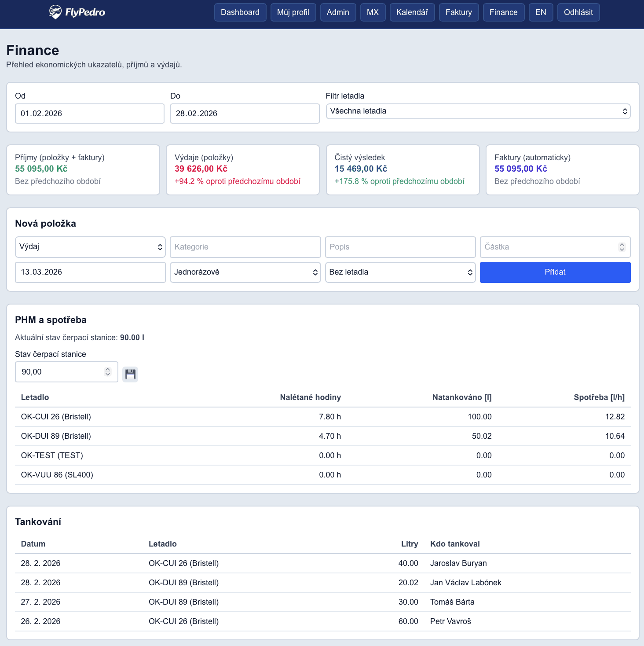Save the fuel station level with floppy icon
The height and width of the screenshot is (646, 644).
[x=130, y=374]
